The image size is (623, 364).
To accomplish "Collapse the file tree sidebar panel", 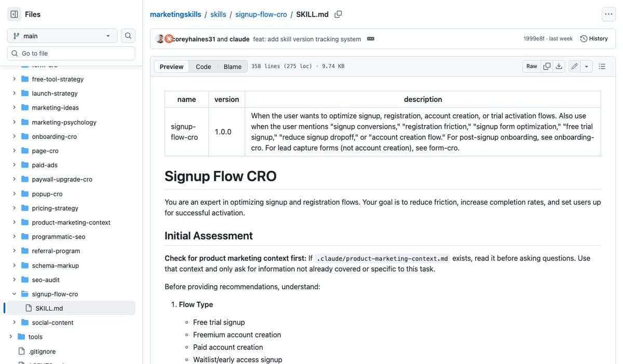I will (x=13, y=14).
